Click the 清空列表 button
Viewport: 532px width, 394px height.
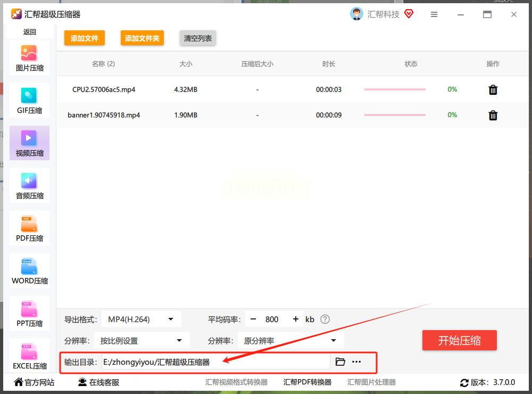coord(197,38)
